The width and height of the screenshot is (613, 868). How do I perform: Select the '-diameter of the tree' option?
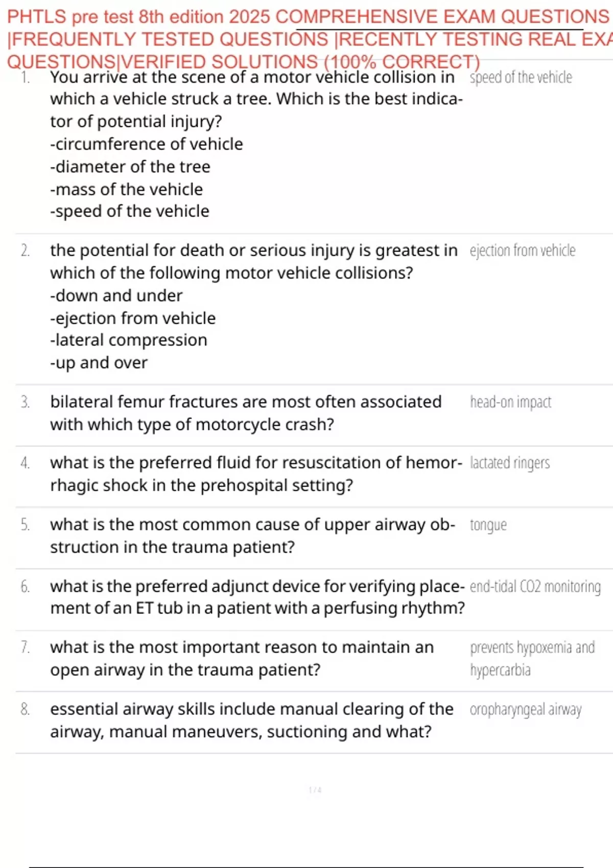pos(130,166)
